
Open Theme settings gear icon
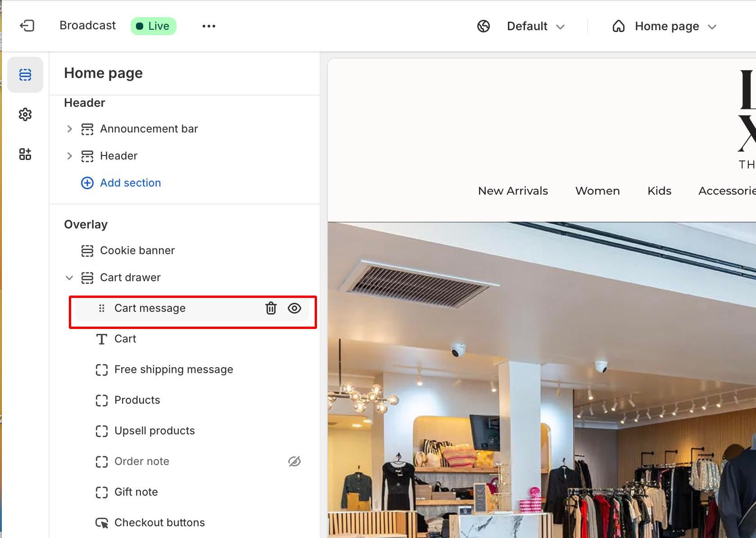click(x=25, y=114)
